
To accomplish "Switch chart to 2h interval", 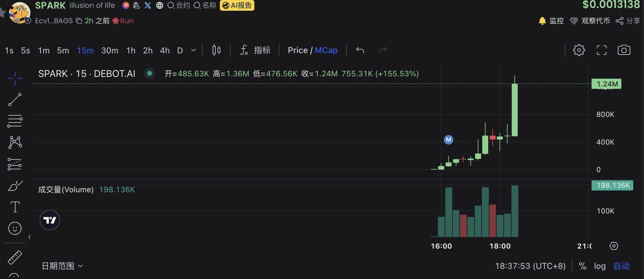I will (x=148, y=50).
